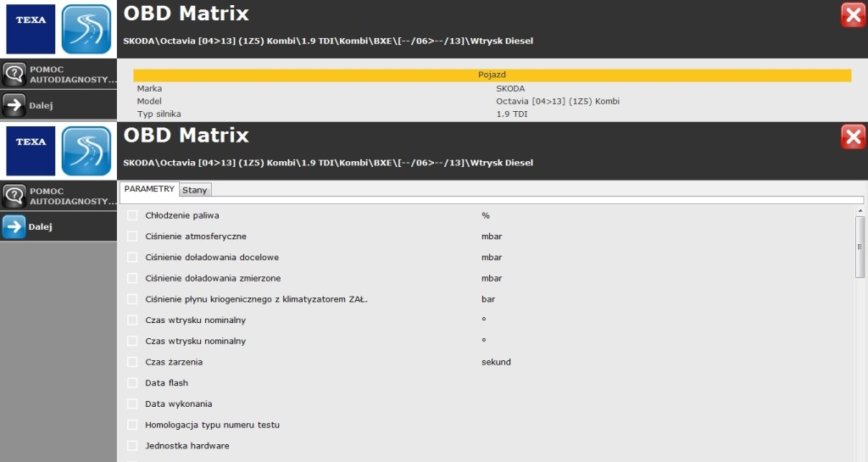Check the Jednostka hardware parameter
868x462 pixels.
click(132, 445)
